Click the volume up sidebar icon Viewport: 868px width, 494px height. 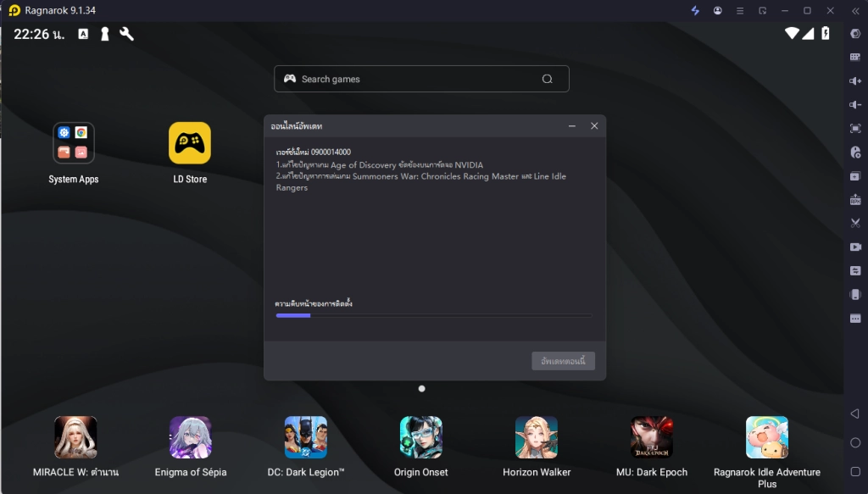pyautogui.click(x=855, y=80)
